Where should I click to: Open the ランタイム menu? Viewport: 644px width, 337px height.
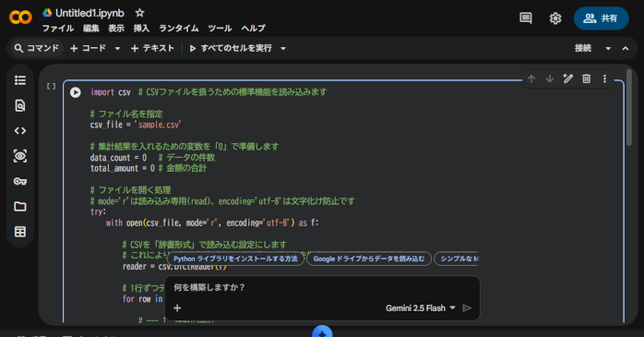179,29
